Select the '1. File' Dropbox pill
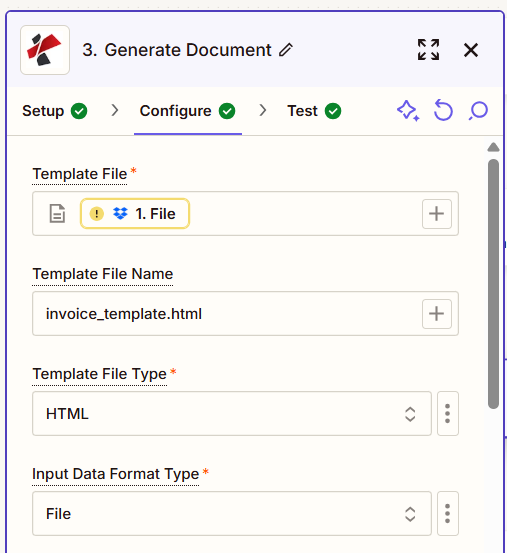507x553 pixels. point(135,214)
